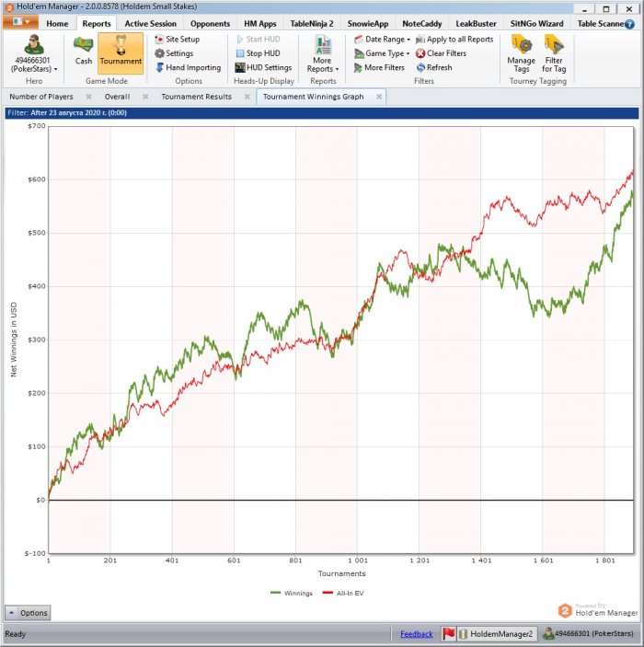Viewport: 644px width, 647px height.
Task: Select the Reports ribbon tab
Action: pos(97,24)
